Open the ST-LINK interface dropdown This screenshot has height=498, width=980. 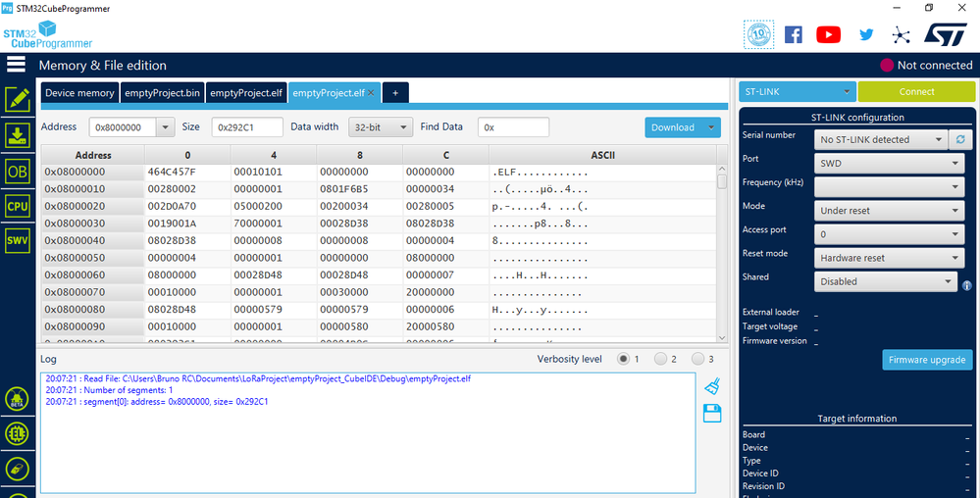coord(797,92)
